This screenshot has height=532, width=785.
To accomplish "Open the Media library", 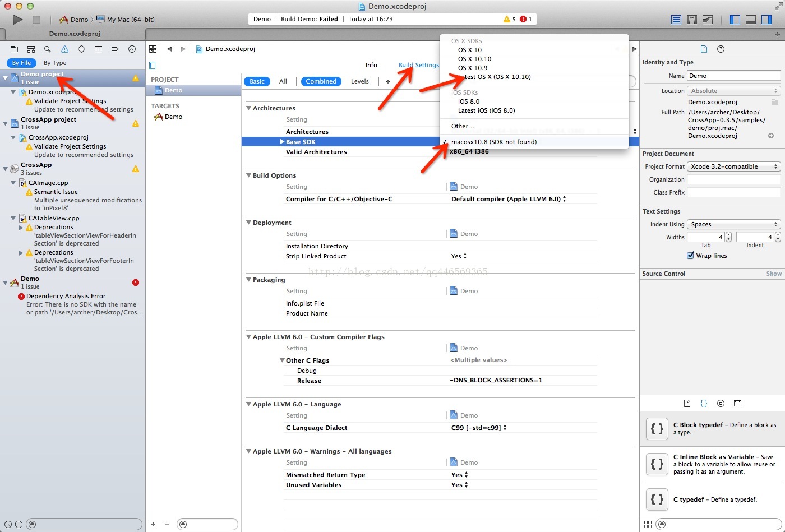I will (x=738, y=403).
